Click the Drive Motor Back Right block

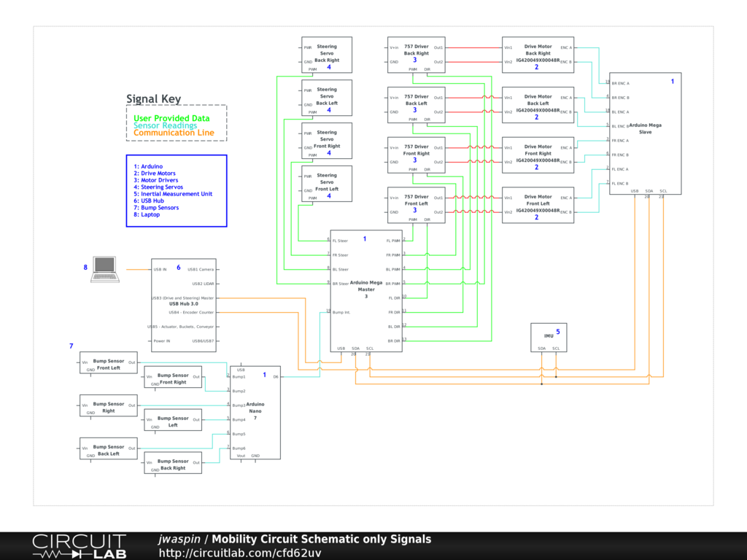click(538, 55)
